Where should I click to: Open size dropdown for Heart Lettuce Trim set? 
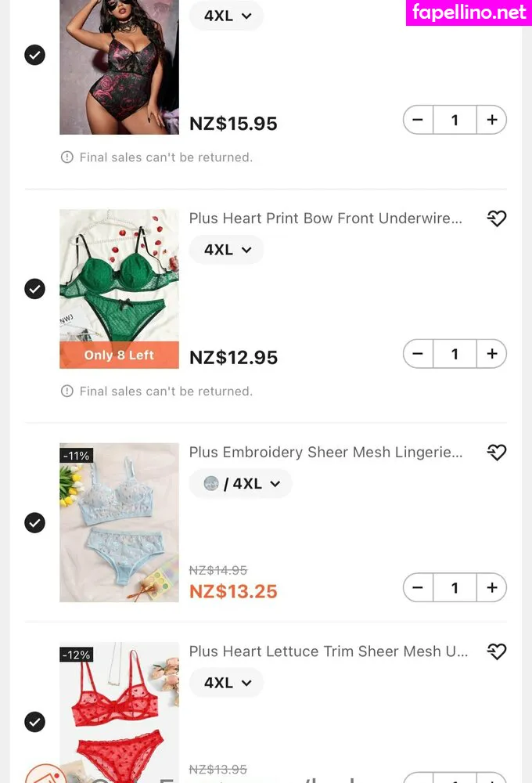(227, 683)
